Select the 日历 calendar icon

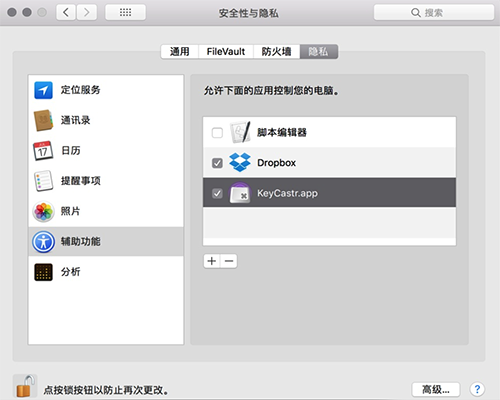point(43,151)
